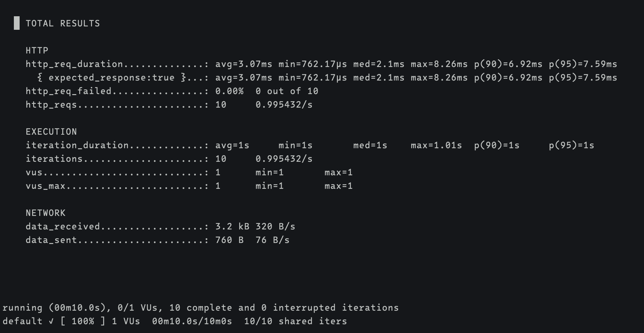This screenshot has height=333, width=644.
Task: Click the white block beside TOTAL RESULTS
Action: [x=17, y=23]
